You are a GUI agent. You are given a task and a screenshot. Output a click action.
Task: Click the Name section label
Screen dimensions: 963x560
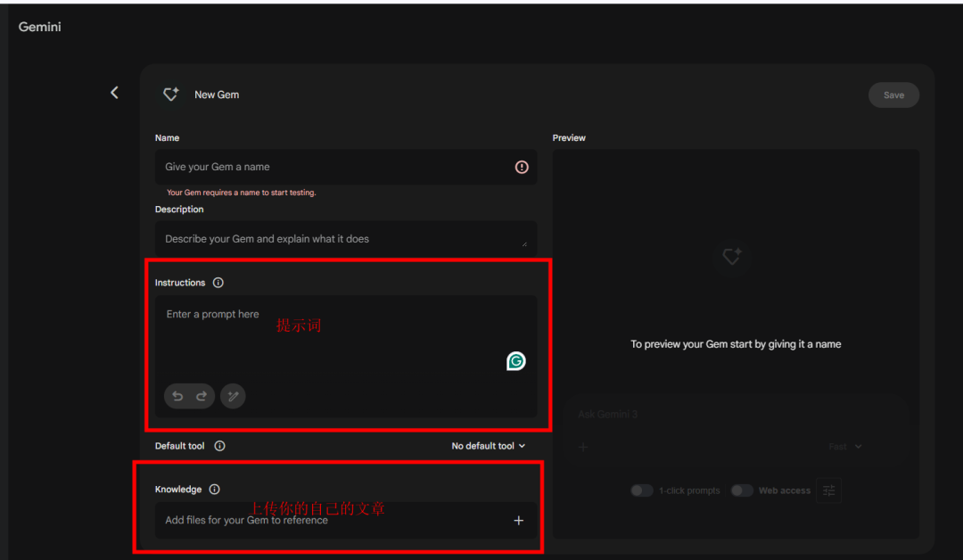(x=167, y=138)
